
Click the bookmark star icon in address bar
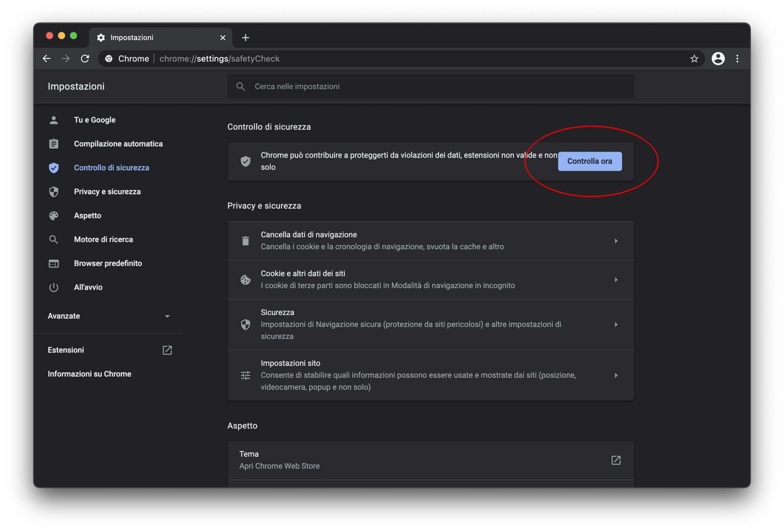[x=694, y=59]
